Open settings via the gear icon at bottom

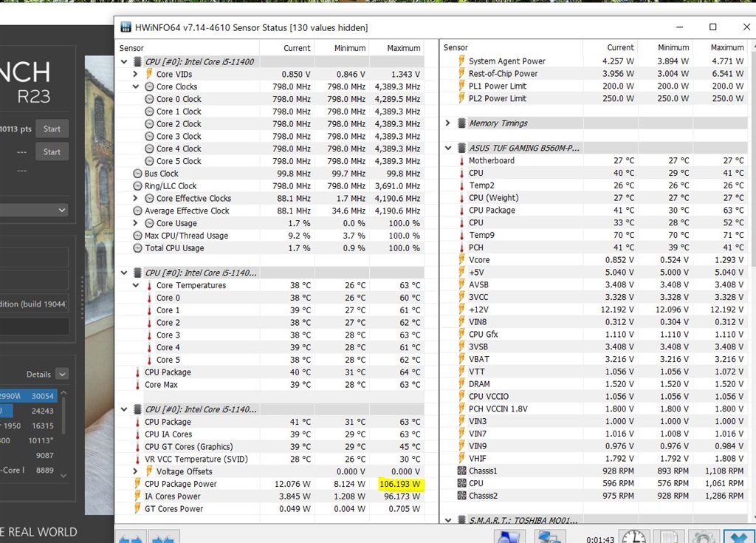(x=703, y=537)
